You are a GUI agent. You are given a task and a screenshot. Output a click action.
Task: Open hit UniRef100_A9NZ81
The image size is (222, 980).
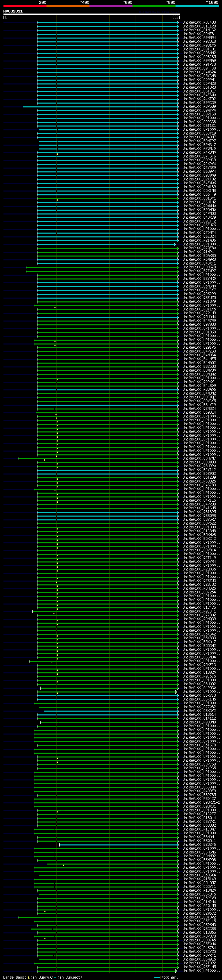pos(199,34)
